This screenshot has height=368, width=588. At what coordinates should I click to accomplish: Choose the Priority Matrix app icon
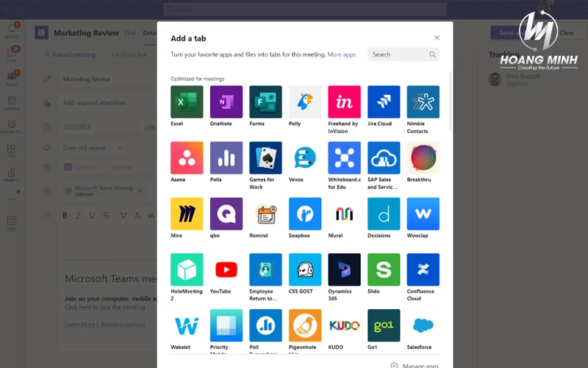click(x=226, y=325)
